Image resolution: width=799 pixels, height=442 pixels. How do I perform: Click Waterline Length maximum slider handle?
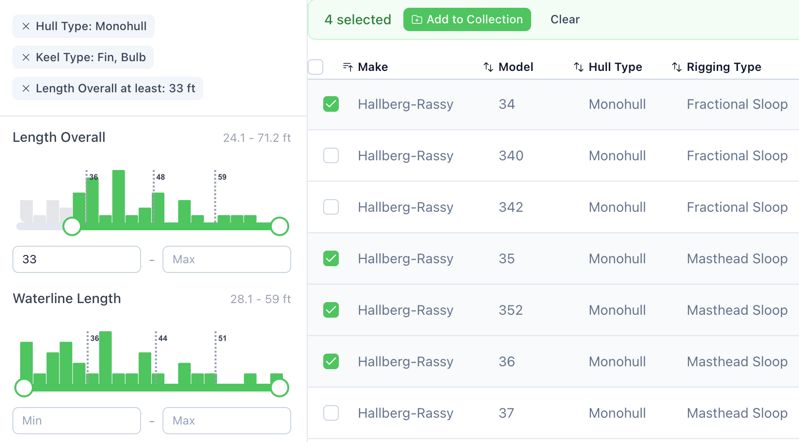click(x=279, y=387)
